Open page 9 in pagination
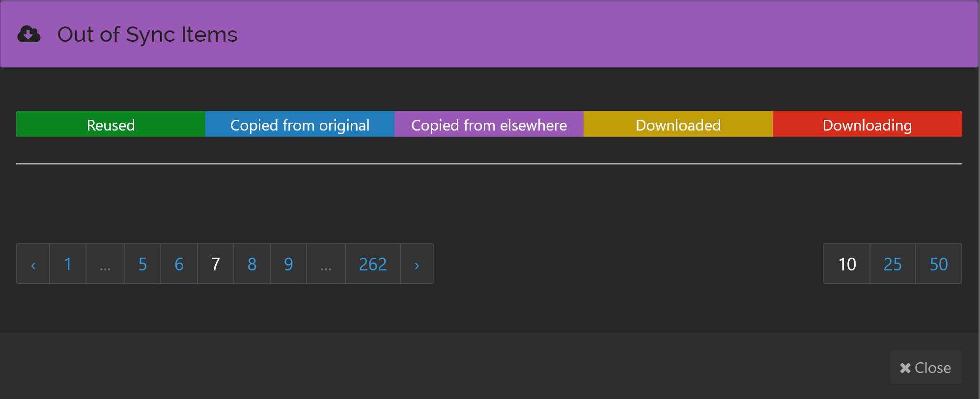This screenshot has height=399, width=980. (288, 264)
